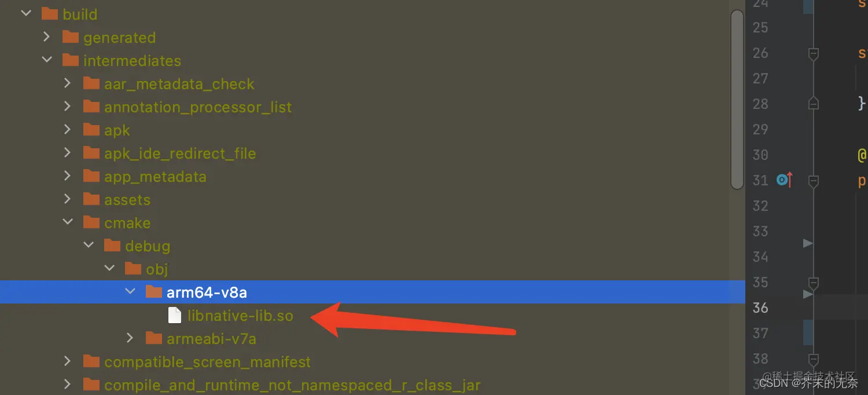Viewport: 868px width, 395px height.
Task: Select the compatible_screen_manifest tree item
Action: (x=207, y=362)
